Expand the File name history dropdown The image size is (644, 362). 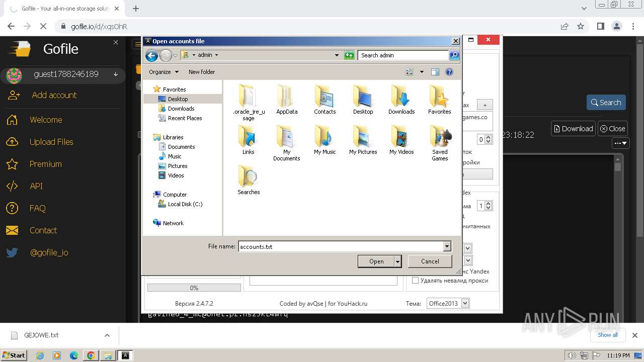[447, 246]
